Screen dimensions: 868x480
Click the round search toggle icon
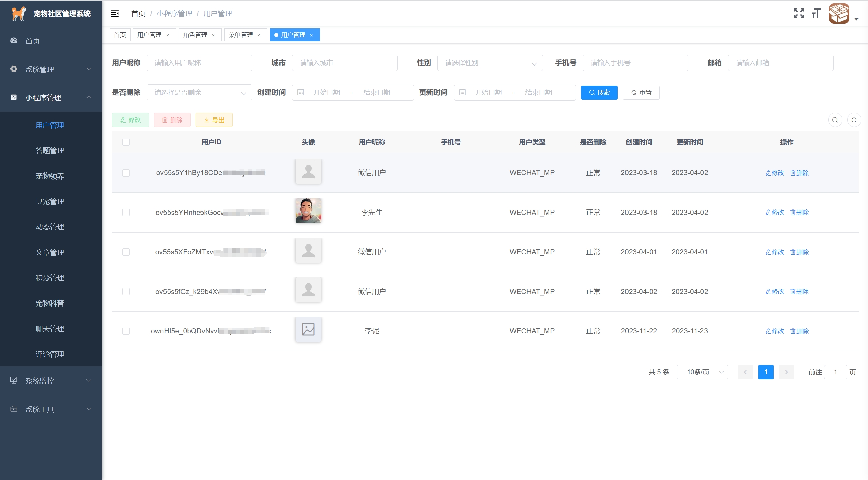pyautogui.click(x=835, y=120)
